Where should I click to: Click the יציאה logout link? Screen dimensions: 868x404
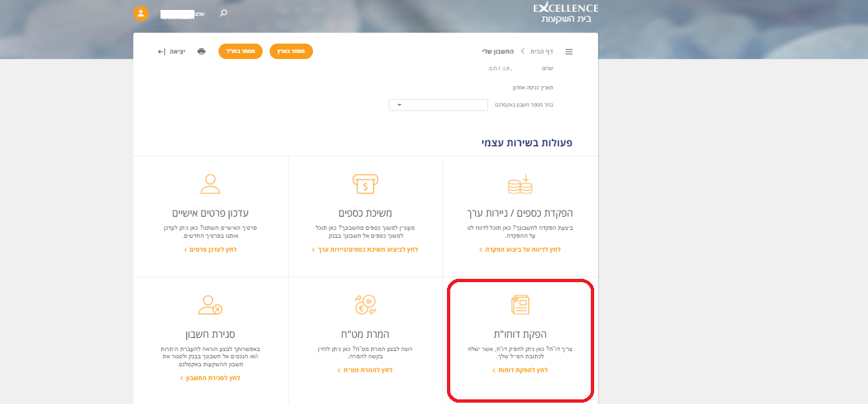tap(174, 51)
